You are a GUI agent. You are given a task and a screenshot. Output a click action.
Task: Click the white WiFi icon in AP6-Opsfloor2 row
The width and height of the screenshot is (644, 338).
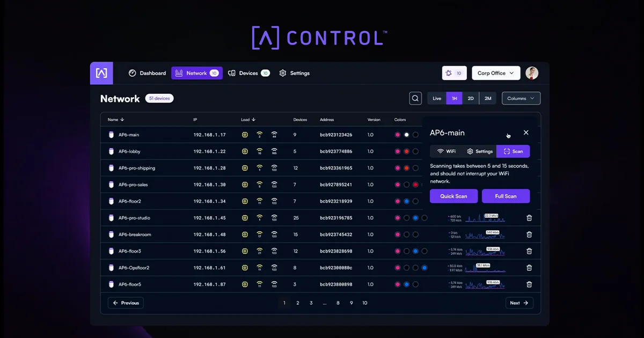coord(274,268)
